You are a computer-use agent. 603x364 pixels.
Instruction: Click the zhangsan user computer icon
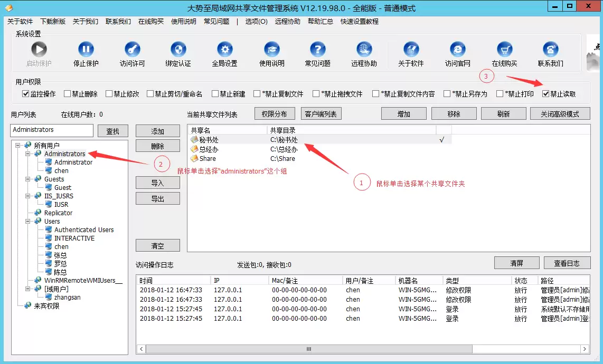pos(49,297)
